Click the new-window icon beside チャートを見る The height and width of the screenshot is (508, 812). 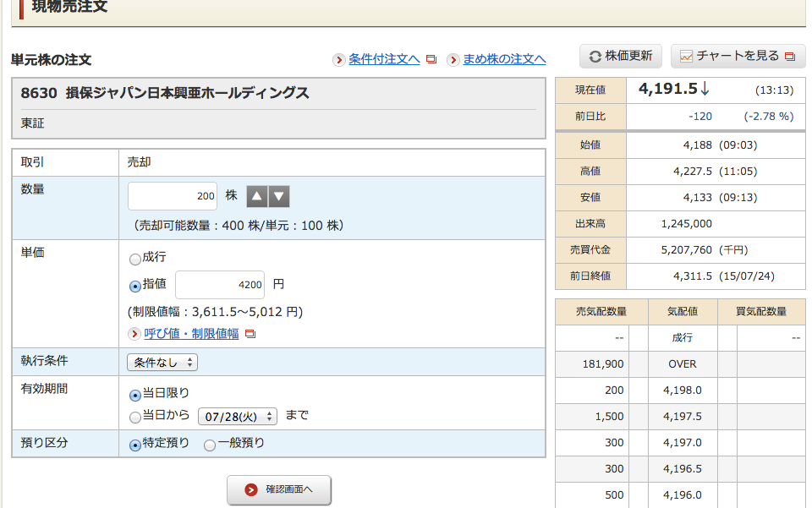790,57
